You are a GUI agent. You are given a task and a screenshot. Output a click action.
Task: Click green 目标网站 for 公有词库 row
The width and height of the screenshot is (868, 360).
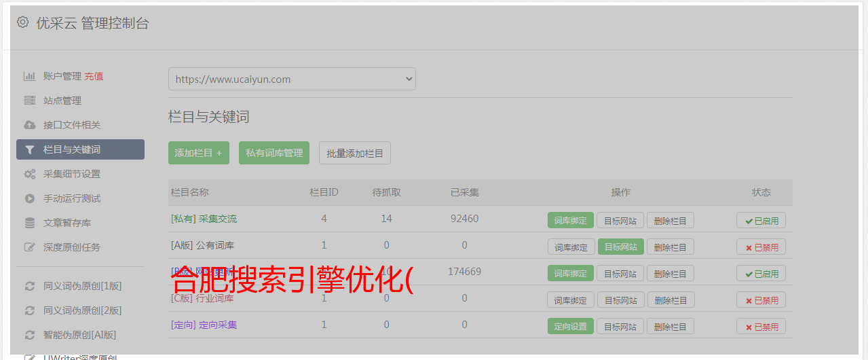coord(620,247)
